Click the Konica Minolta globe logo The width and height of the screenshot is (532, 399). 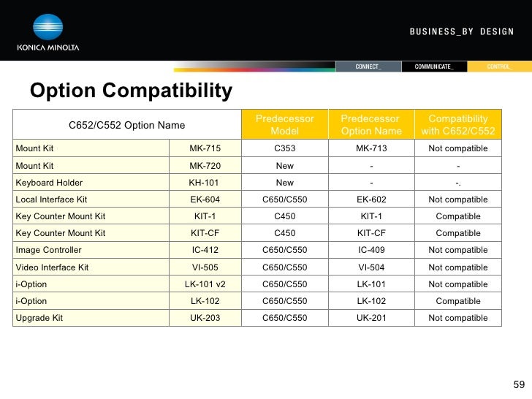coord(47,27)
